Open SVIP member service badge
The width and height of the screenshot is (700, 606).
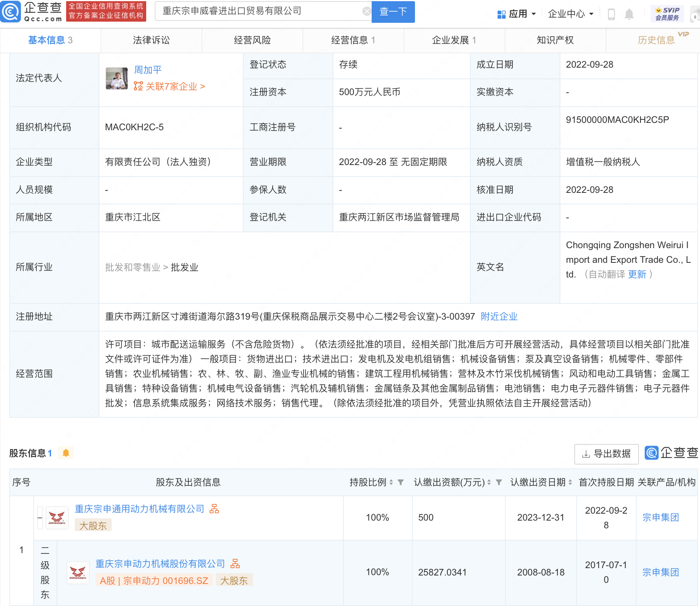tap(667, 14)
